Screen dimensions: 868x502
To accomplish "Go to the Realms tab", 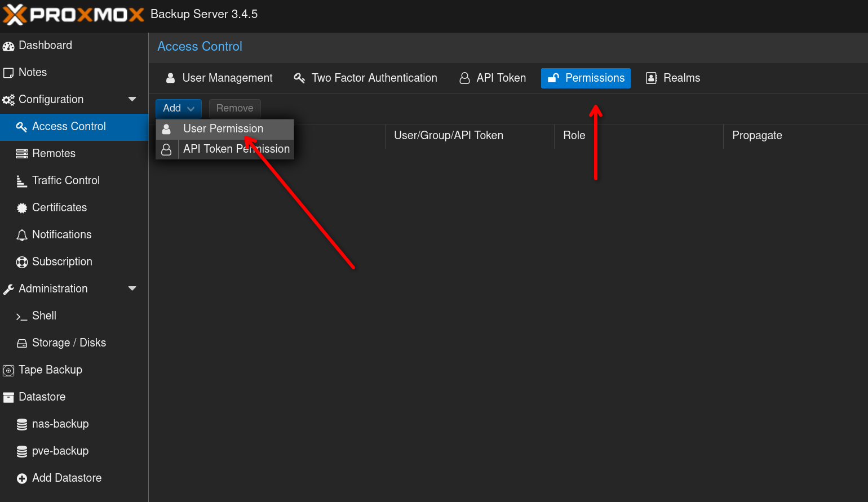I will (x=673, y=78).
